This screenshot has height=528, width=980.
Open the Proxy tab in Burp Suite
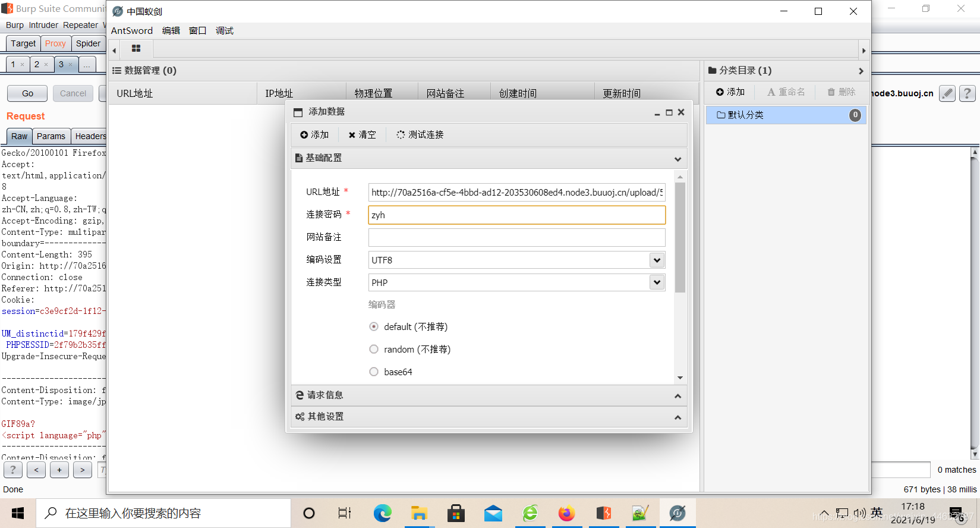click(55, 43)
